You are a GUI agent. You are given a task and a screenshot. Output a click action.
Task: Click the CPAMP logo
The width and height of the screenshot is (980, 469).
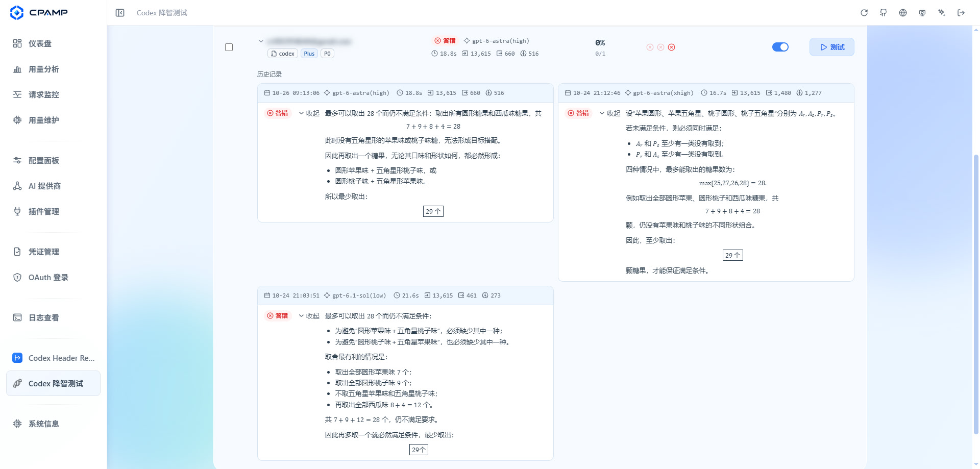click(39, 13)
